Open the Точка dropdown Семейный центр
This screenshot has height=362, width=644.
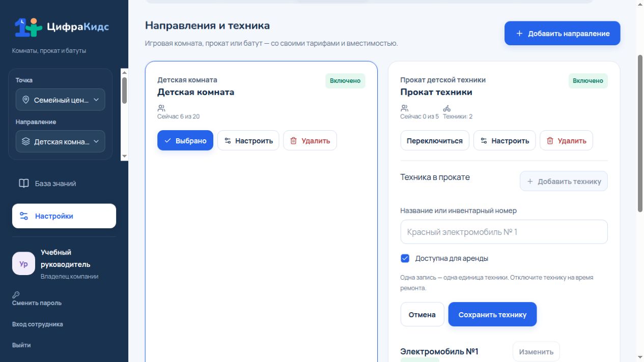(x=61, y=100)
